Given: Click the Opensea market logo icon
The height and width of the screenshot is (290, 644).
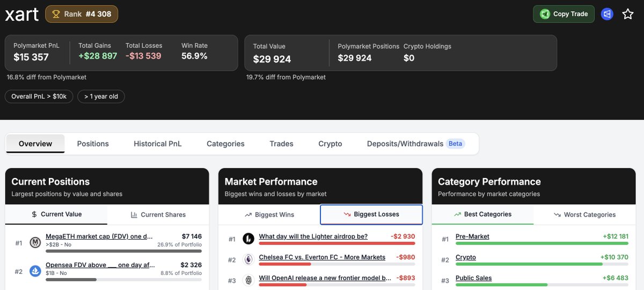Looking at the screenshot, I should click(35, 271).
